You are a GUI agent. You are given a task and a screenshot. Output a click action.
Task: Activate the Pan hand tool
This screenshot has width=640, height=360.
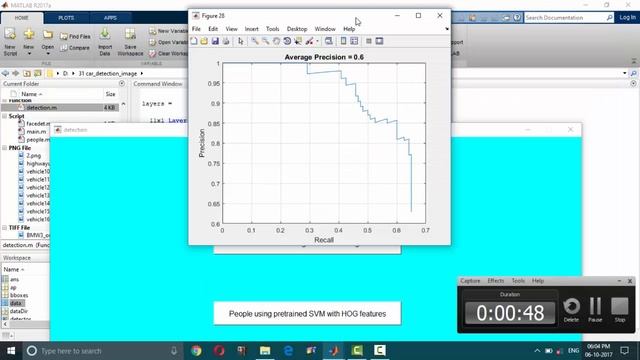pos(276,41)
